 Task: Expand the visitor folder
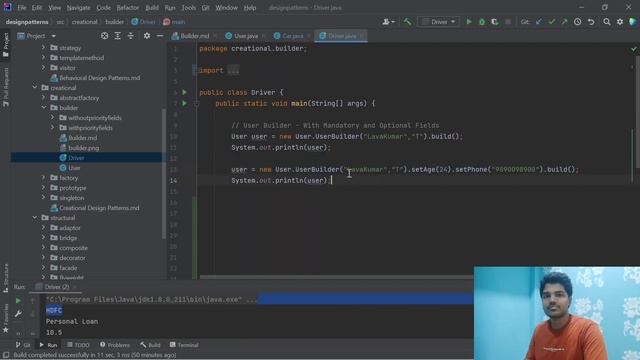point(43,68)
